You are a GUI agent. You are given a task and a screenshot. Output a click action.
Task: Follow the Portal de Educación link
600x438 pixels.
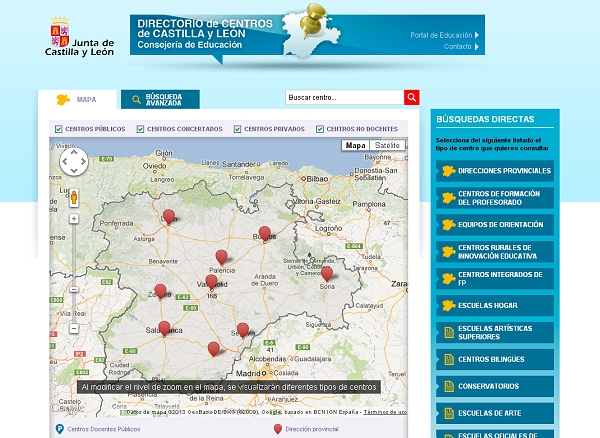click(441, 35)
